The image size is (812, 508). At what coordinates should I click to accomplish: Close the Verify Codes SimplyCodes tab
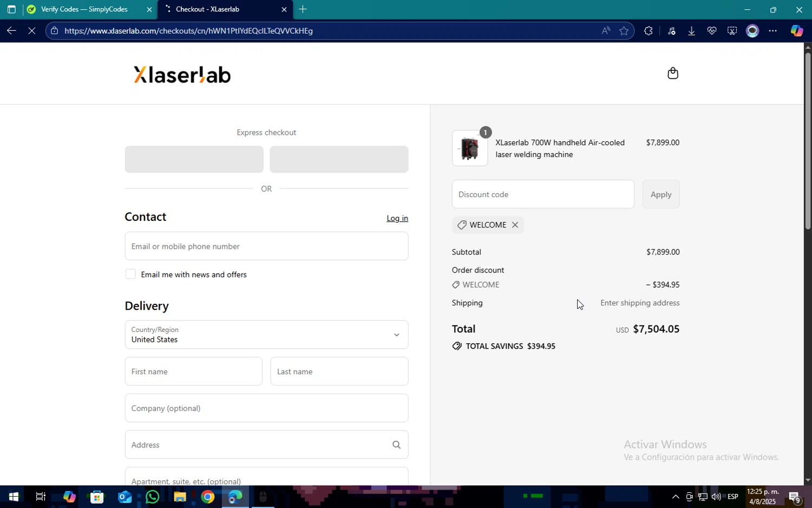tap(149, 9)
